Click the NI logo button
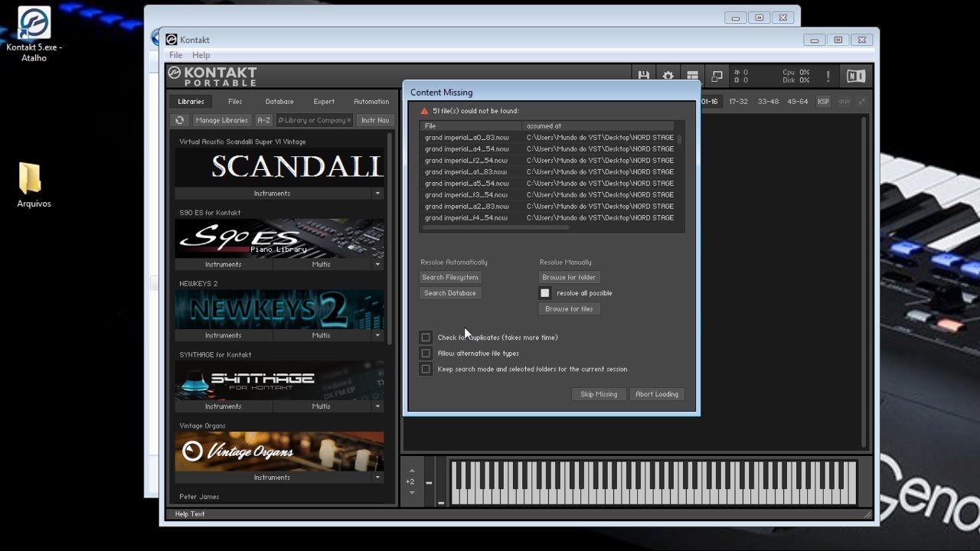 coord(855,76)
